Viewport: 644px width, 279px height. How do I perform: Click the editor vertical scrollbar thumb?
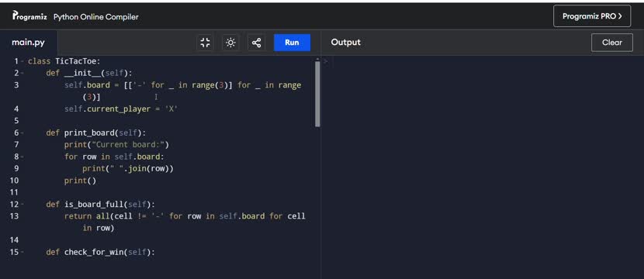pos(317,94)
